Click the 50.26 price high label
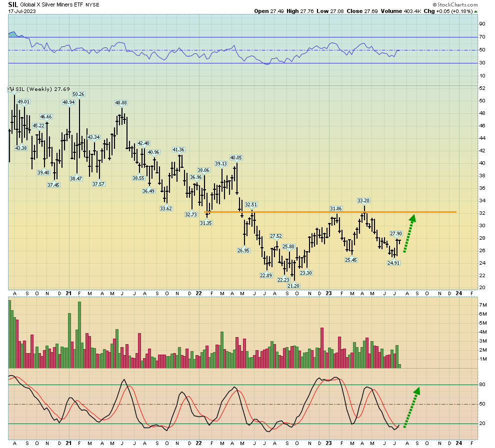Viewport: 495px width, 448px height. (x=78, y=94)
